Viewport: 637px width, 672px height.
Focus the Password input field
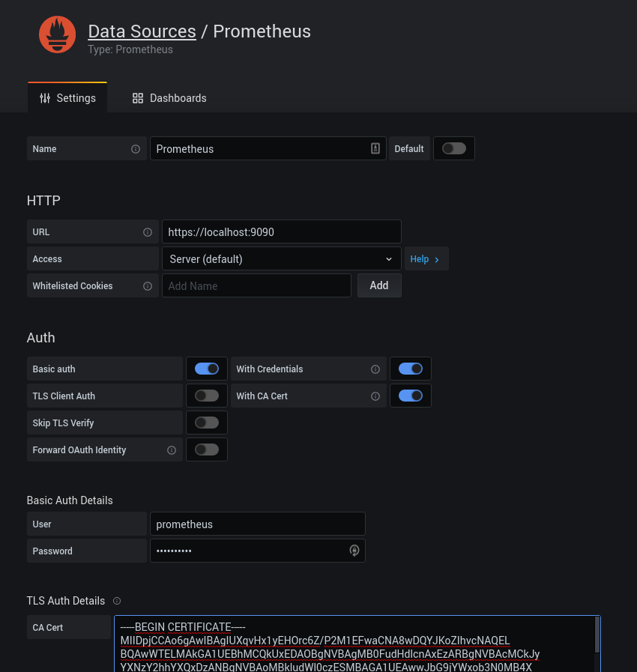(x=258, y=551)
